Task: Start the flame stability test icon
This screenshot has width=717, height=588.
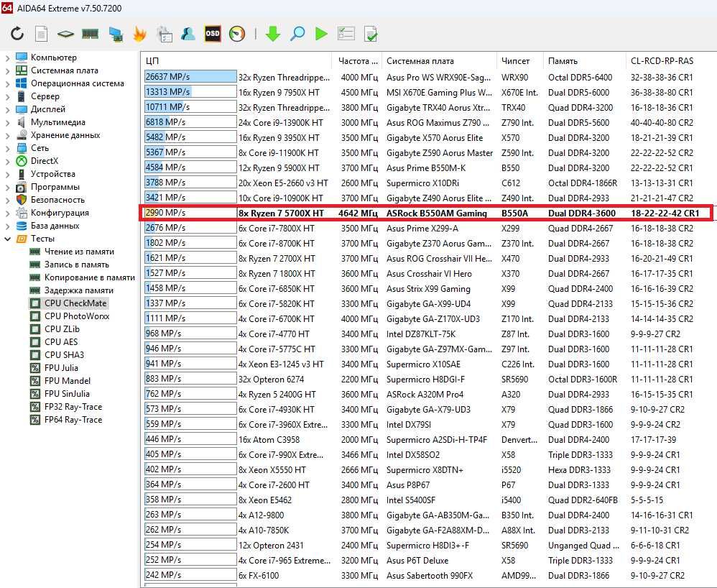Action: [139, 33]
